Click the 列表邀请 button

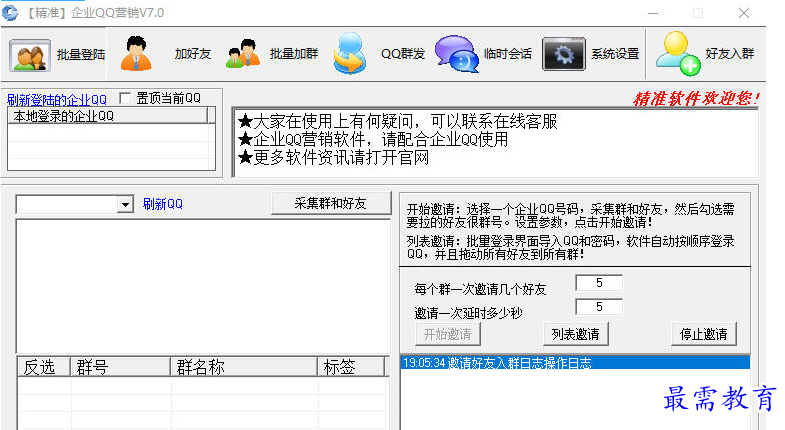(576, 334)
